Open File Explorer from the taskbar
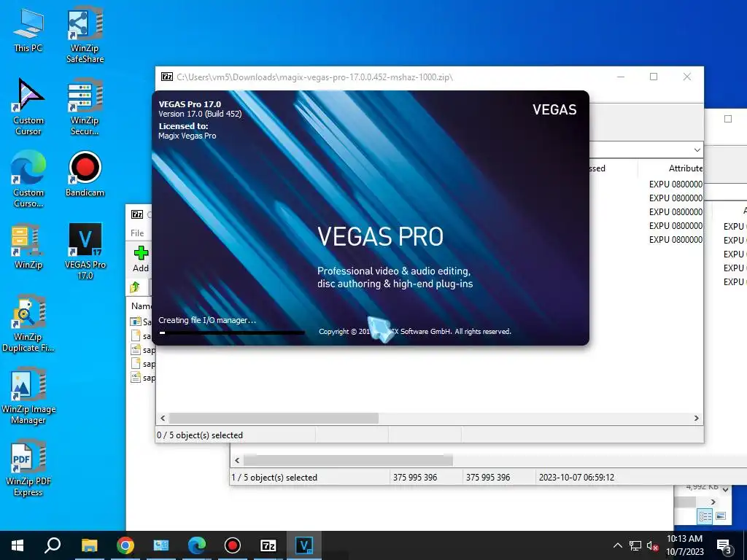This screenshot has height=560, width=747. pyautogui.click(x=89, y=545)
